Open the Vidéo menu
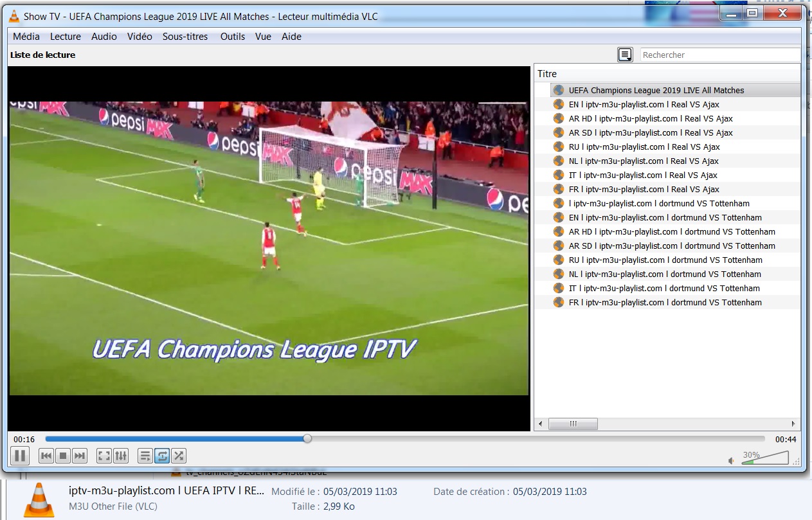The height and width of the screenshot is (520, 812). point(140,37)
